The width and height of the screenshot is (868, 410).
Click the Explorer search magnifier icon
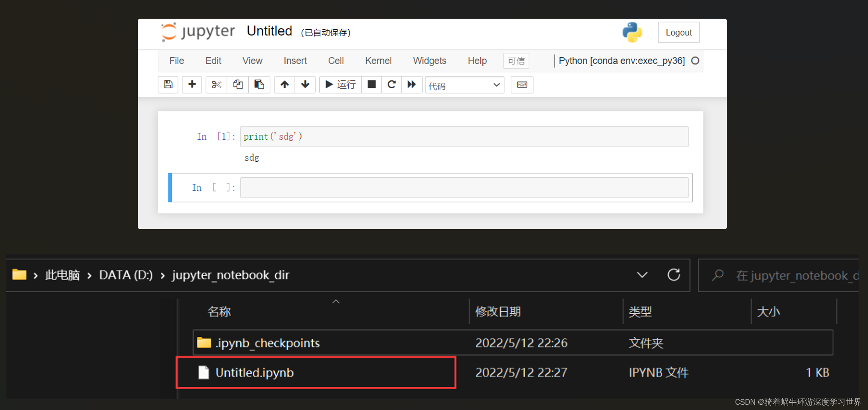718,276
